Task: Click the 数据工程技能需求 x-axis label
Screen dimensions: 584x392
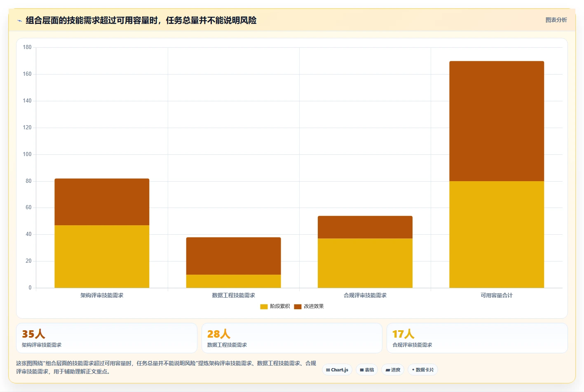Action: click(233, 295)
